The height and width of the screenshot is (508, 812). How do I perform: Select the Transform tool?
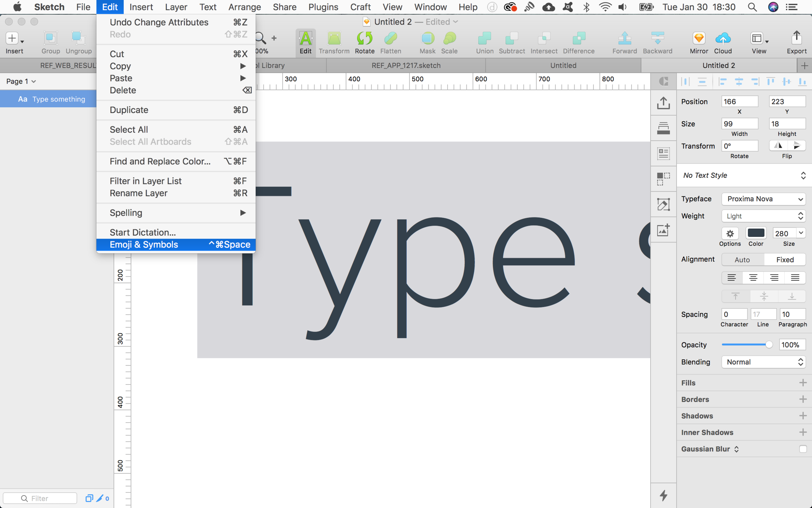point(334,38)
